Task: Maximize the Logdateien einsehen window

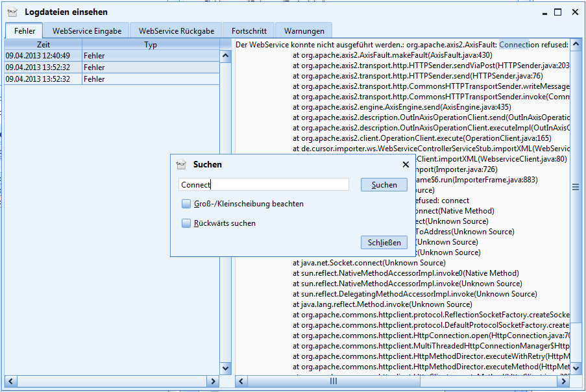Action: click(x=557, y=12)
